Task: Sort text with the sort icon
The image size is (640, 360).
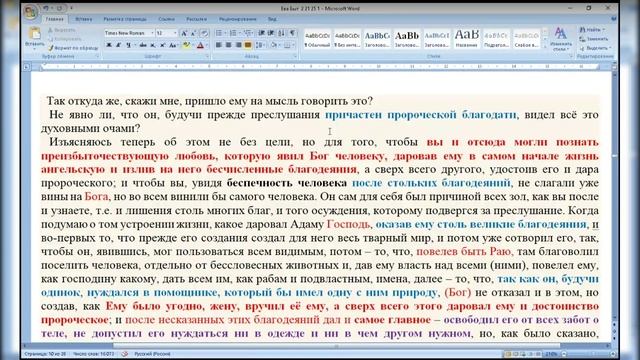Action: [282, 33]
